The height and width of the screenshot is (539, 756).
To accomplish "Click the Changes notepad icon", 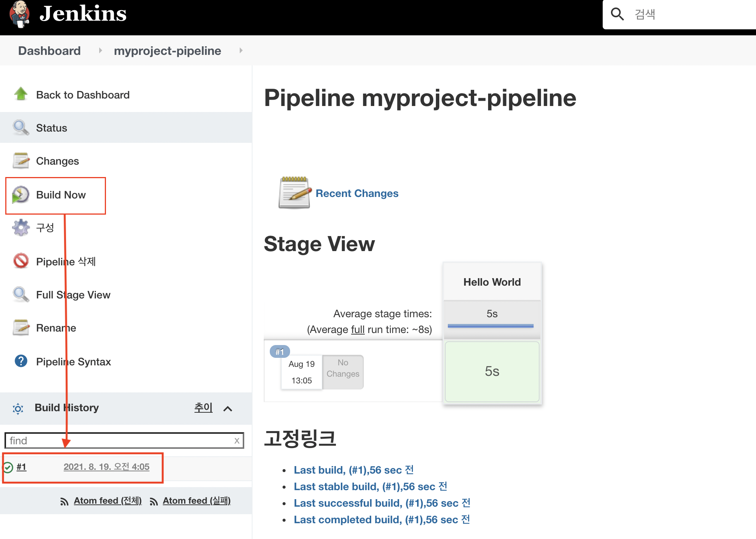I will tap(21, 160).
